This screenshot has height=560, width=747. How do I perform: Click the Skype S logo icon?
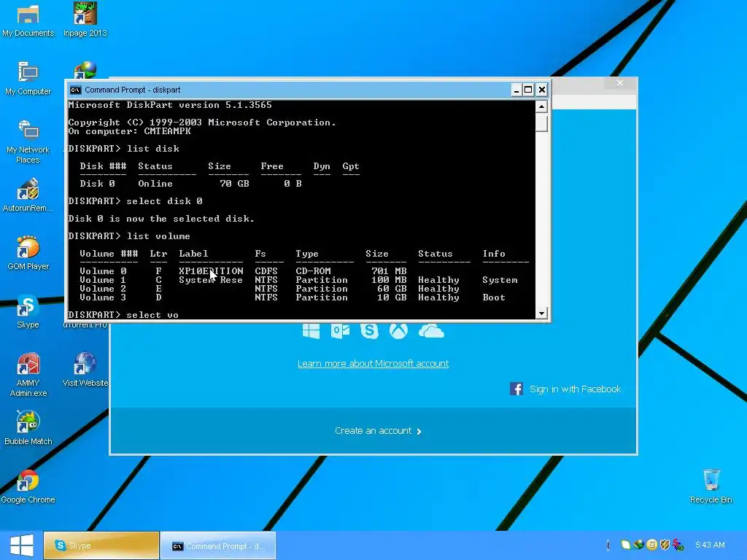coord(369,330)
